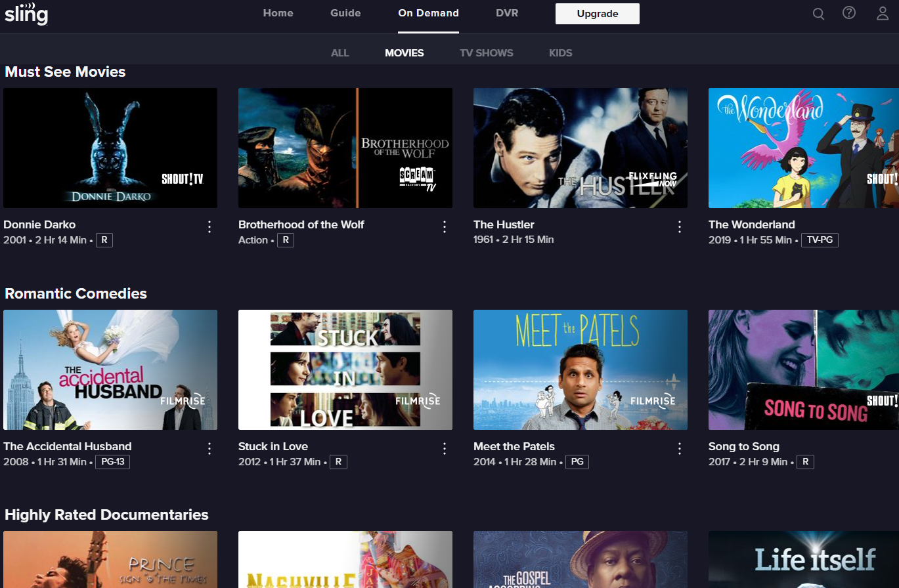Click the Song to Song title
The height and width of the screenshot is (588, 899).
(744, 446)
